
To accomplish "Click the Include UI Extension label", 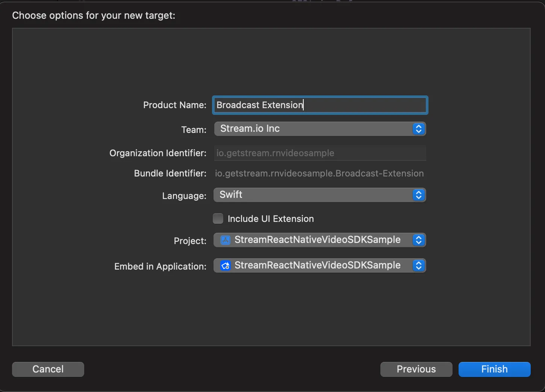I will [x=271, y=219].
